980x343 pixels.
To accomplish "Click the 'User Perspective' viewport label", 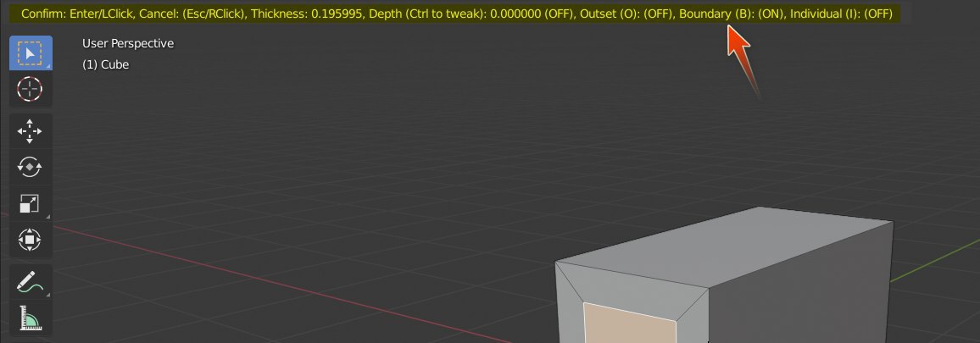I will [x=128, y=43].
